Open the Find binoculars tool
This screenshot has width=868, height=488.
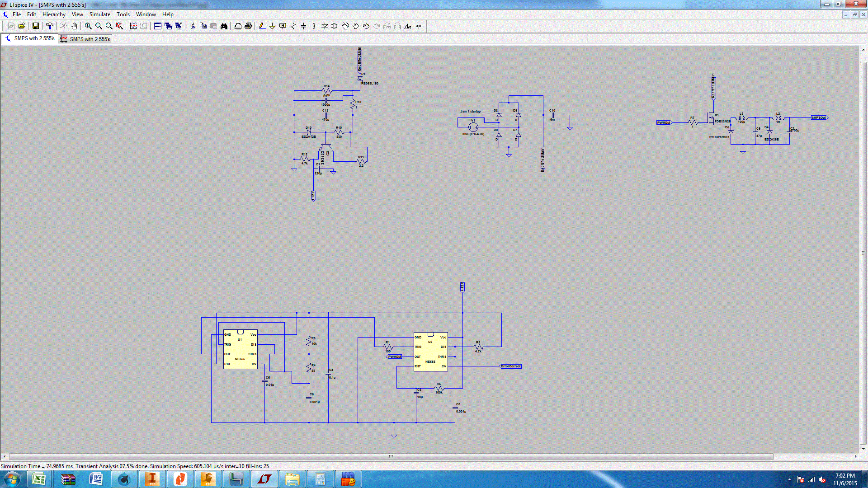(224, 26)
